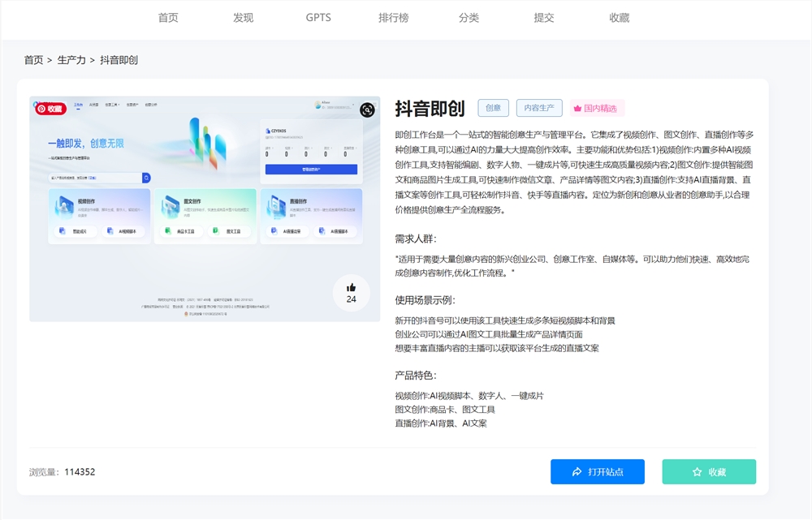Click the 打开站点 button

coord(598,471)
